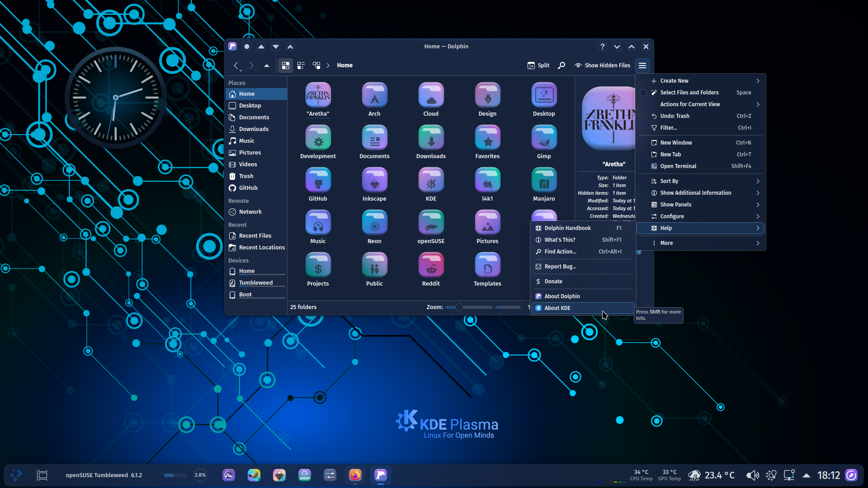Image resolution: width=868 pixels, height=488 pixels.
Task: Open About KDE dialog
Action: [583, 308]
